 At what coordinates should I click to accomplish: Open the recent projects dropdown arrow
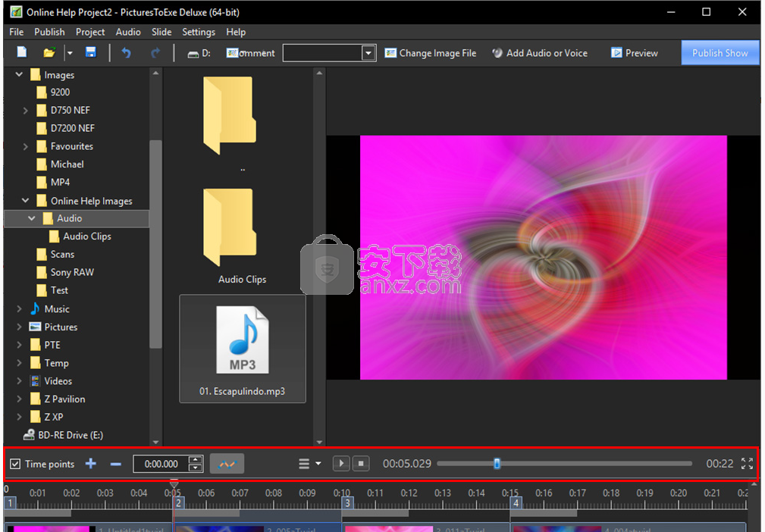[70, 52]
